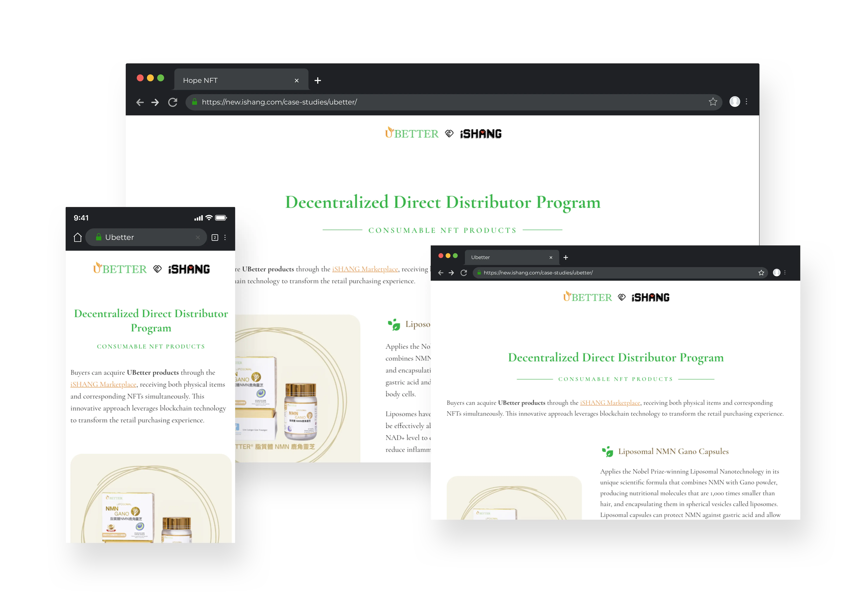Viewport: 868px width, 598px height.
Task: Open three-dot menu in small Ubetter browser
Action: 785,273
